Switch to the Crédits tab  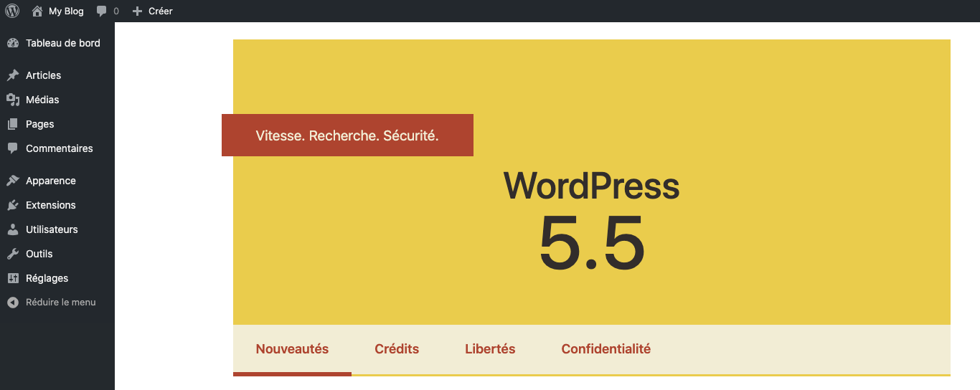(397, 350)
